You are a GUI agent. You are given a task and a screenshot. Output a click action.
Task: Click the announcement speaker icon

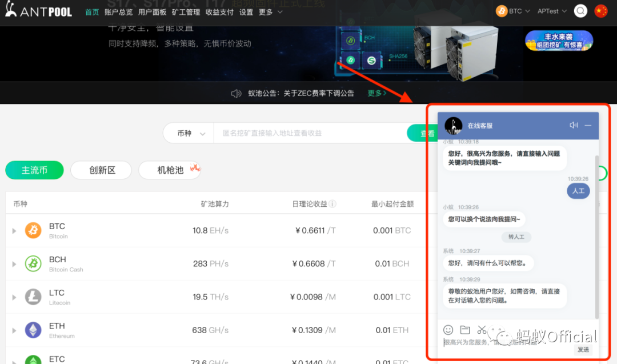[x=236, y=93]
